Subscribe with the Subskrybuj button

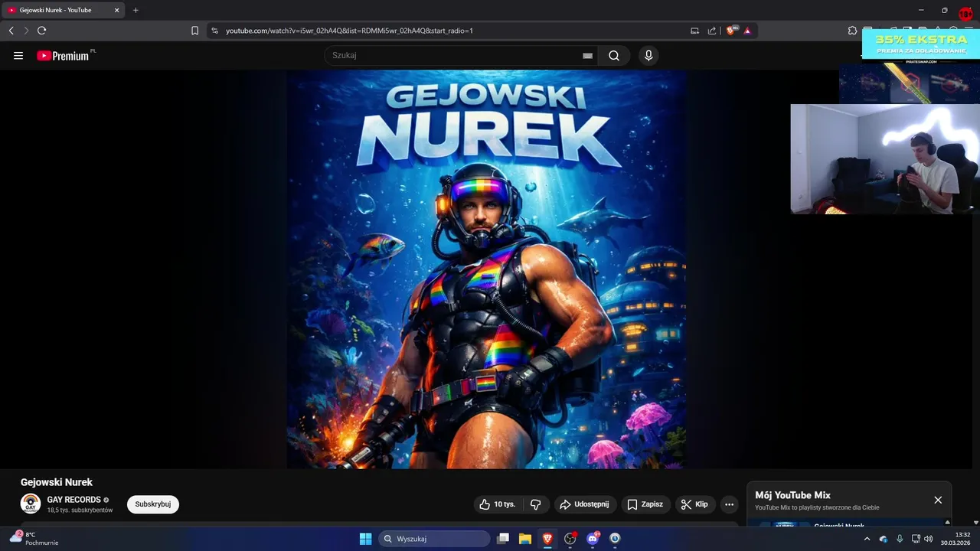click(x=153, y=504)
